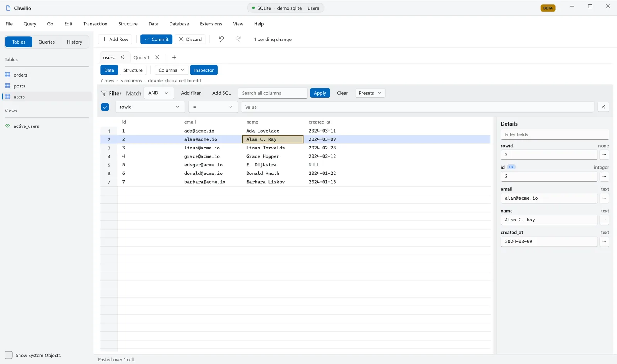Screen dimensions: 617x364
Task: Open the File menu
Action: (x=9, y=24)
